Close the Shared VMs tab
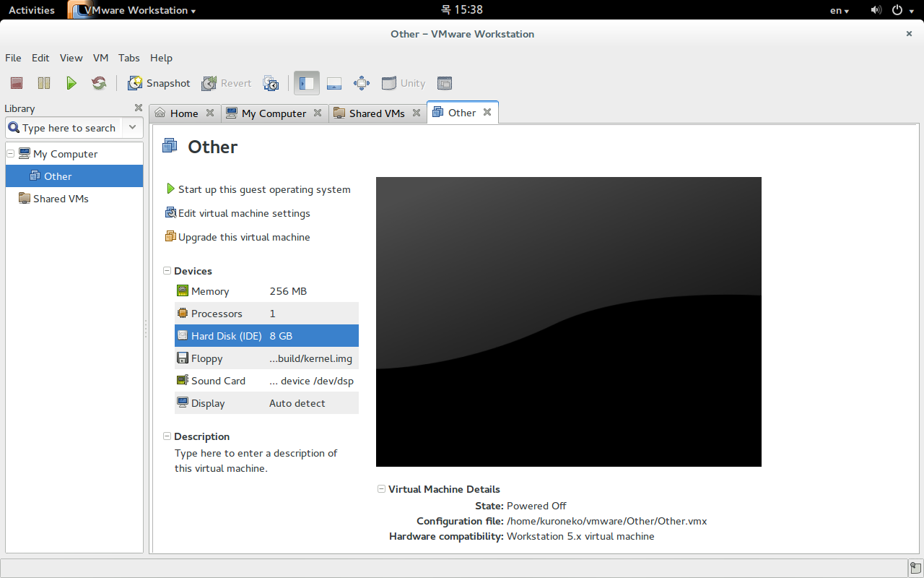The width and height of the screenshot is (924, 578). click(417, 113)
